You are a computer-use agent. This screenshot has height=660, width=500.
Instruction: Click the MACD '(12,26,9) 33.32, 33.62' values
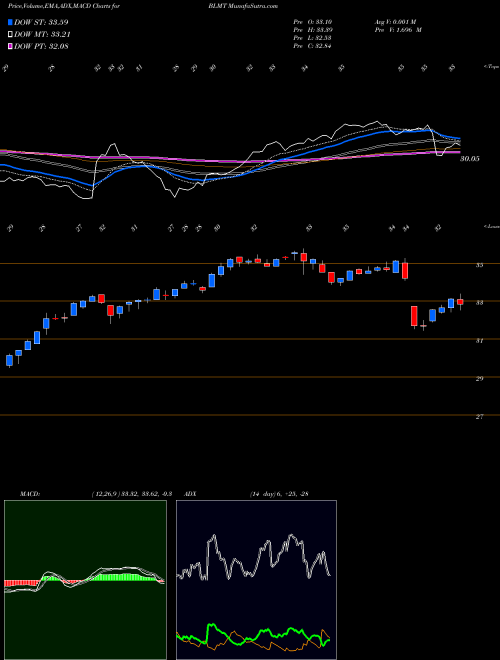click(131, 494)
